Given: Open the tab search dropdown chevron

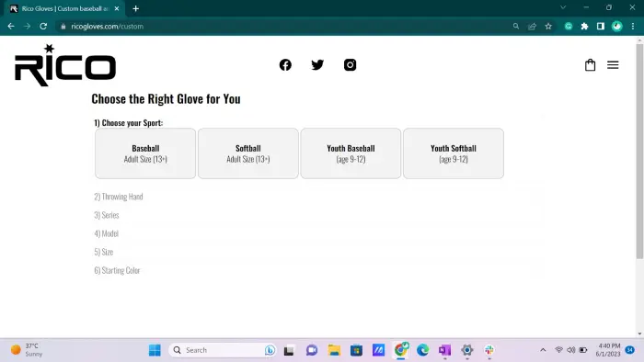Looking at the screenshot, I should tap(563, 7).
